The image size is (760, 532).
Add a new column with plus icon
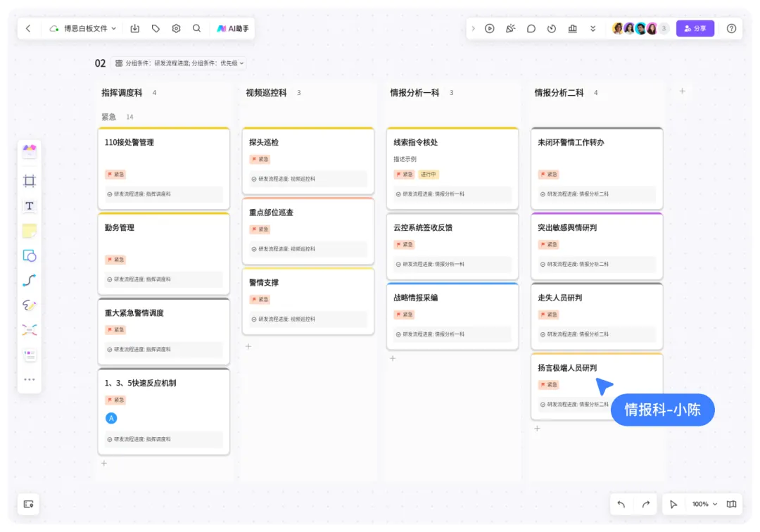tap(682, 91)
